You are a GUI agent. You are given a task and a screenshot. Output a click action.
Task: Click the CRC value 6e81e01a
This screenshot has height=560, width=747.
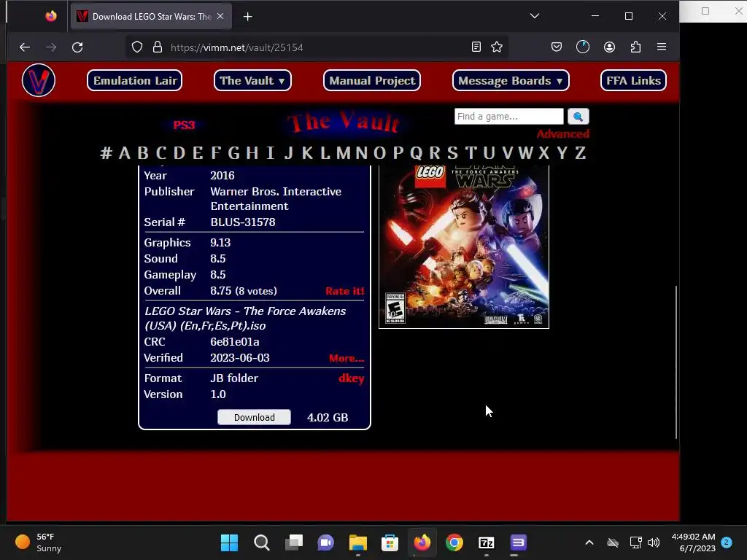235,342
